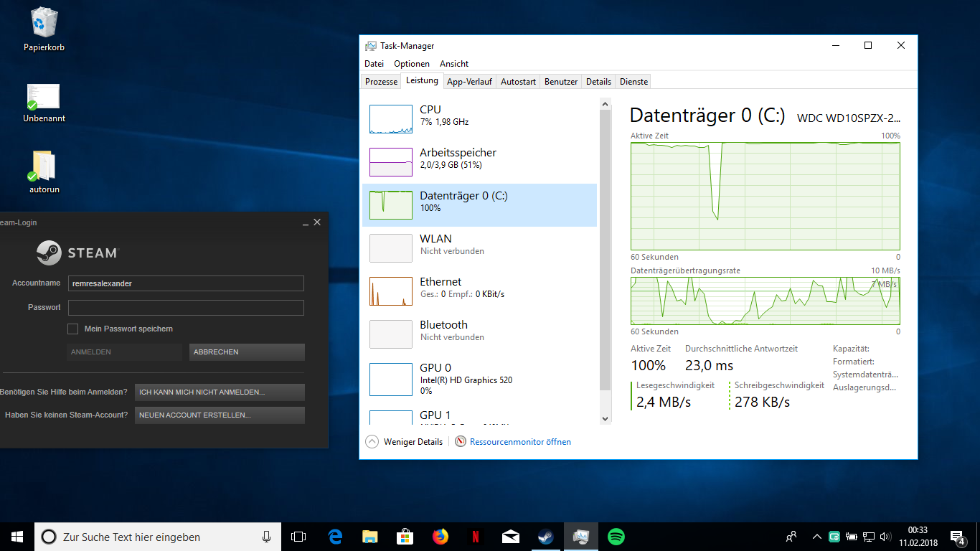Click the Accountname input field
The height and width of the screenshot is (551, 980).
[186, 283]
